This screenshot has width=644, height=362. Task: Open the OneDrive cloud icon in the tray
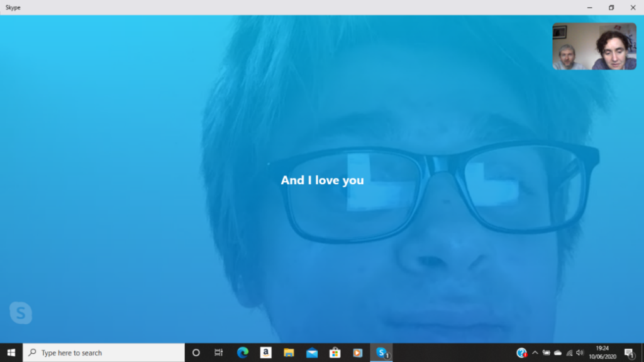tap(557, 353)
